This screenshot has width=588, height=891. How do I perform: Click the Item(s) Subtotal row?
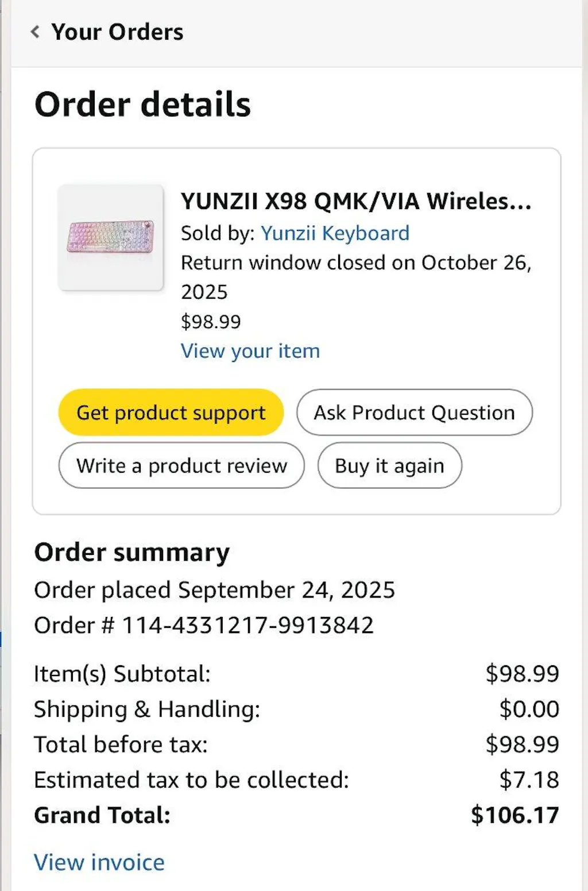click(x=122, y=673)
